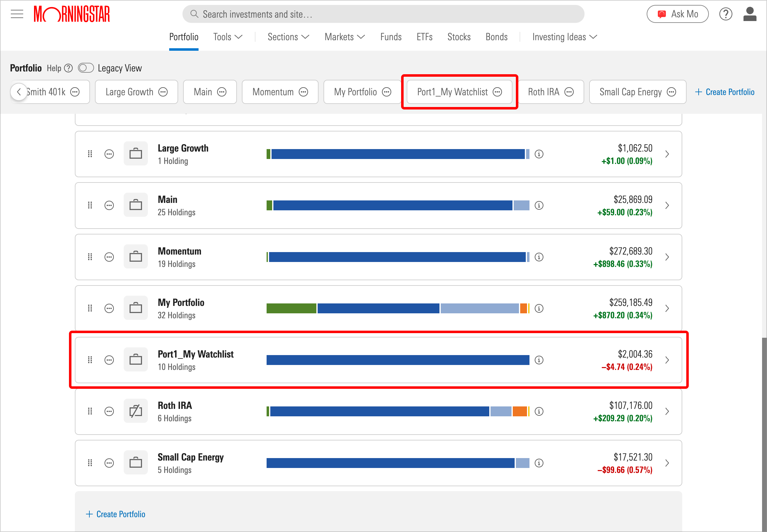Click Create Portfolio link below the portfolio list
This screenshot has height=532, width=767.
(x=115, y=514)
